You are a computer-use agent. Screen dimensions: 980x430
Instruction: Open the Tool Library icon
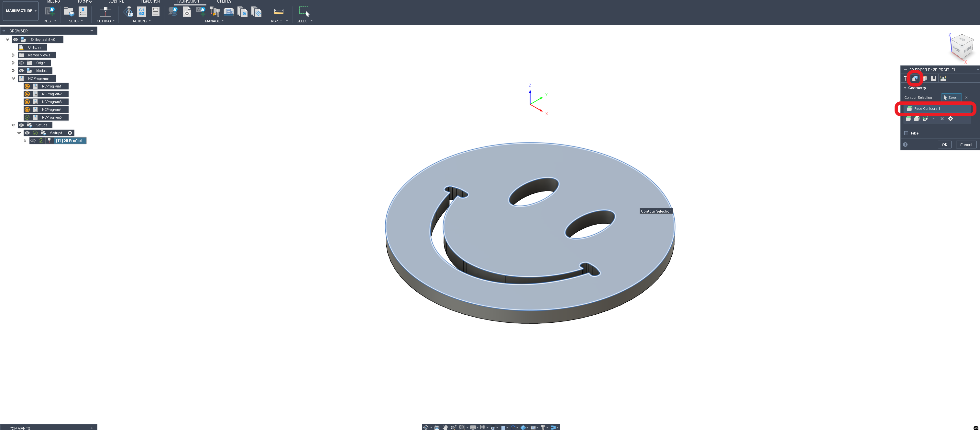(215, 12)
